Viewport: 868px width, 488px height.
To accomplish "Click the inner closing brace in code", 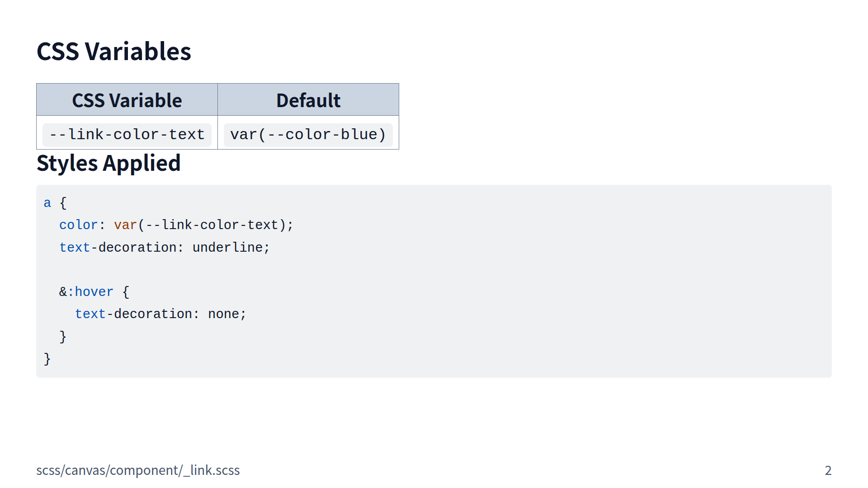I will click(63, 337).
